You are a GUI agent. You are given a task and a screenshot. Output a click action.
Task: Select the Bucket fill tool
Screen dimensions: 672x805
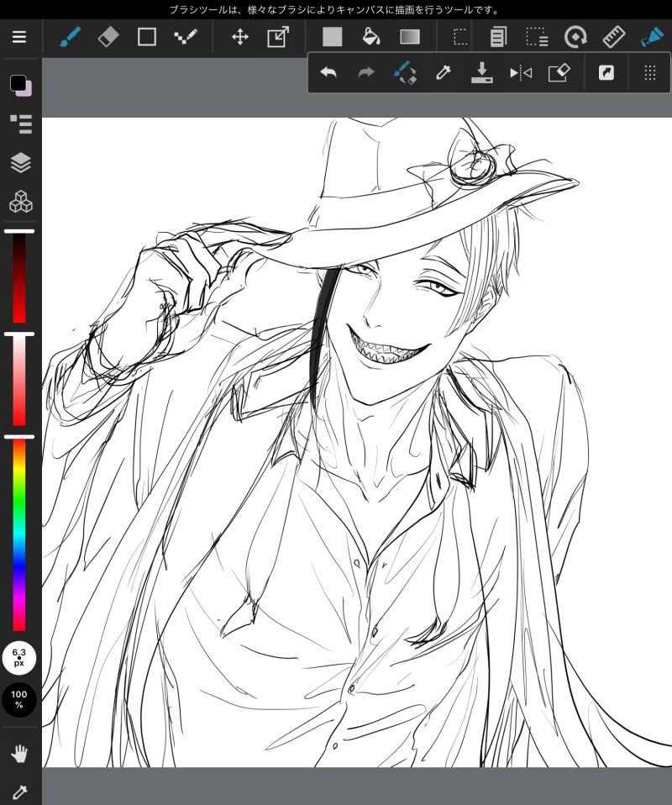pyautogui.click(x=370, y=37)
